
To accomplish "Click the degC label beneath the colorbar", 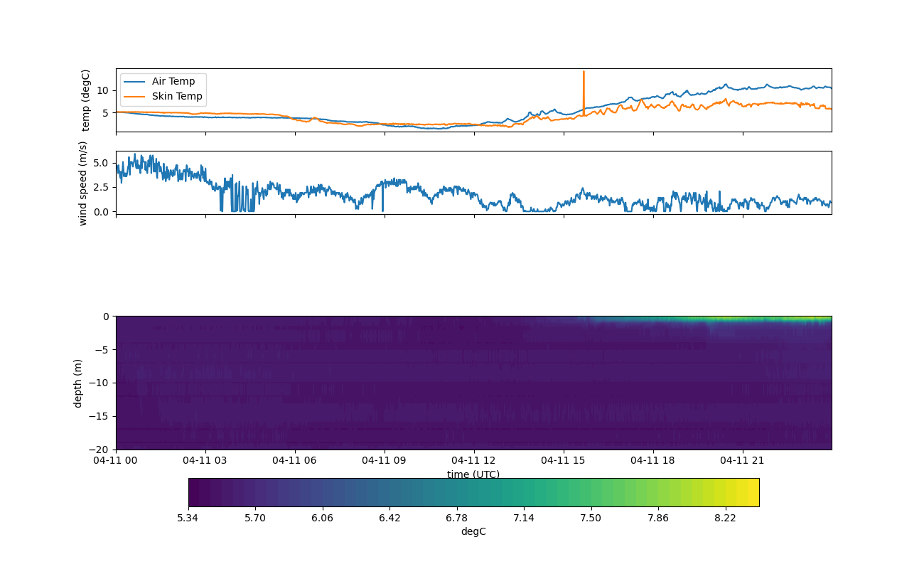I will click(x=473, y=532).
